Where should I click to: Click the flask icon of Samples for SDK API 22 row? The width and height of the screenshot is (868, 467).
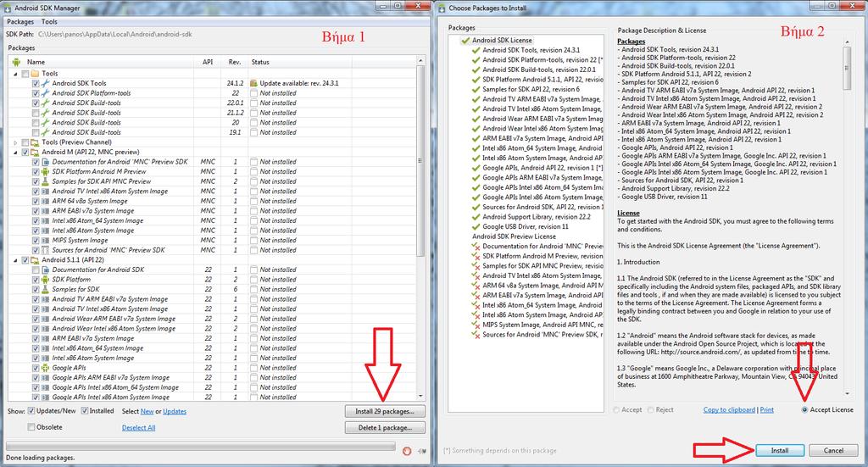[x=46, y=289]
